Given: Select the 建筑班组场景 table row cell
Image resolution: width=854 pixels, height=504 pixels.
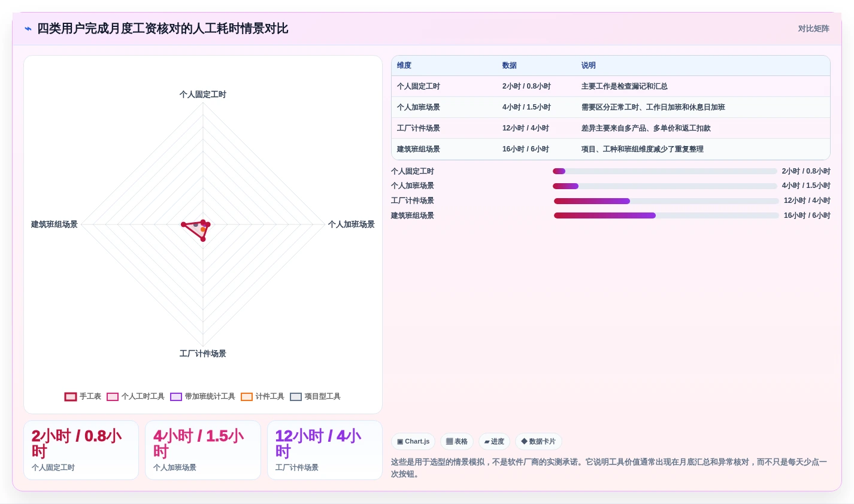Looking at the screenshot, I should pos(444,150).
